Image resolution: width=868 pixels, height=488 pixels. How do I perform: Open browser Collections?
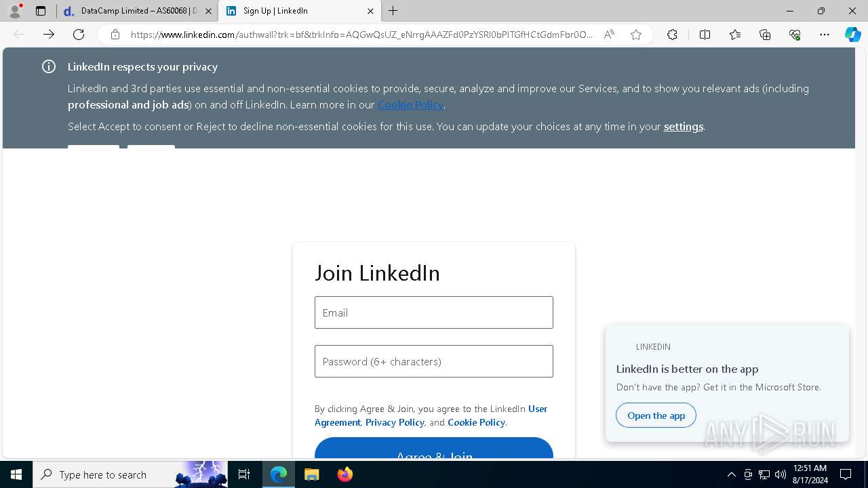click(765, 35)
